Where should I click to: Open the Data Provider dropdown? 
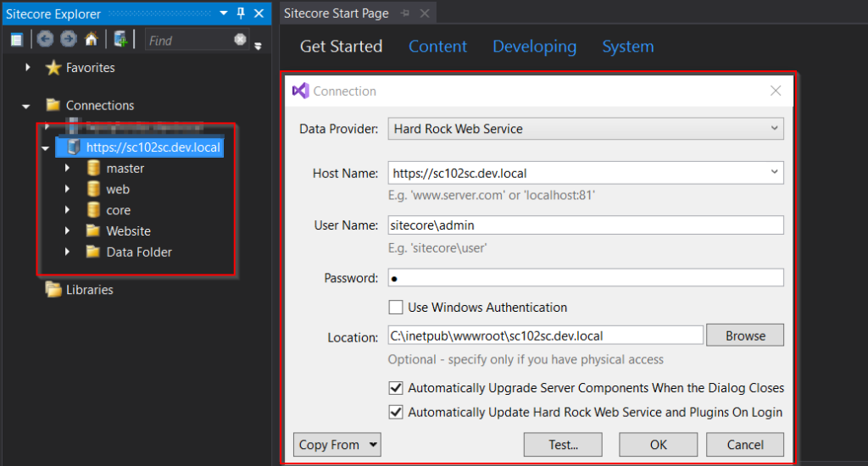586,129
